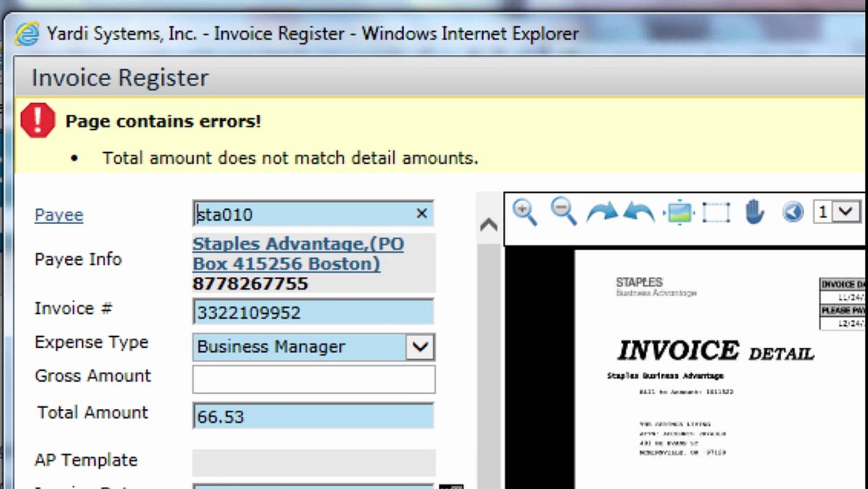Select the dashed rectangle selection tool
Image resolution: width=868 pixels, height=489 pixels.
click(716, 213)
